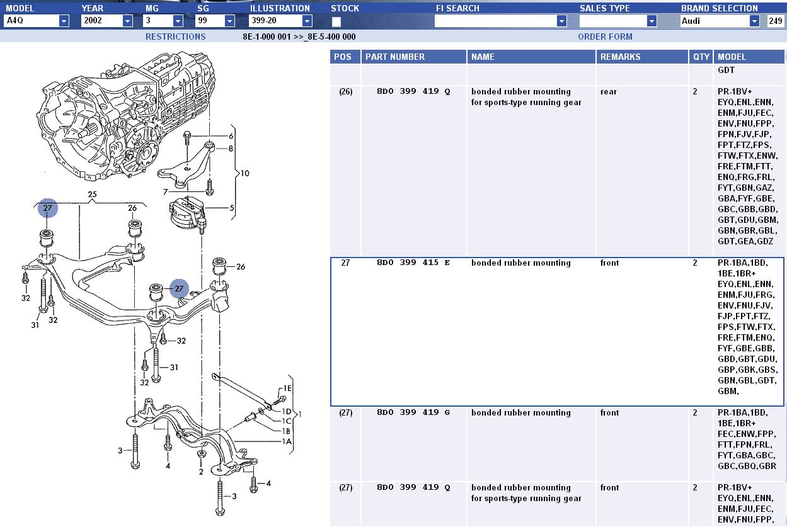Toggle the STOCK checkbox

[336, 21]
